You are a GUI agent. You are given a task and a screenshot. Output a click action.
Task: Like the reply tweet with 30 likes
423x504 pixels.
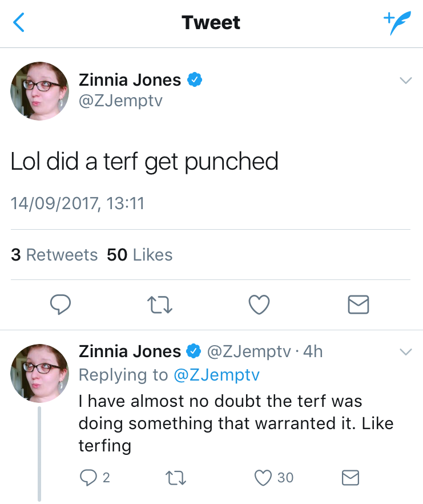[263, 477]
